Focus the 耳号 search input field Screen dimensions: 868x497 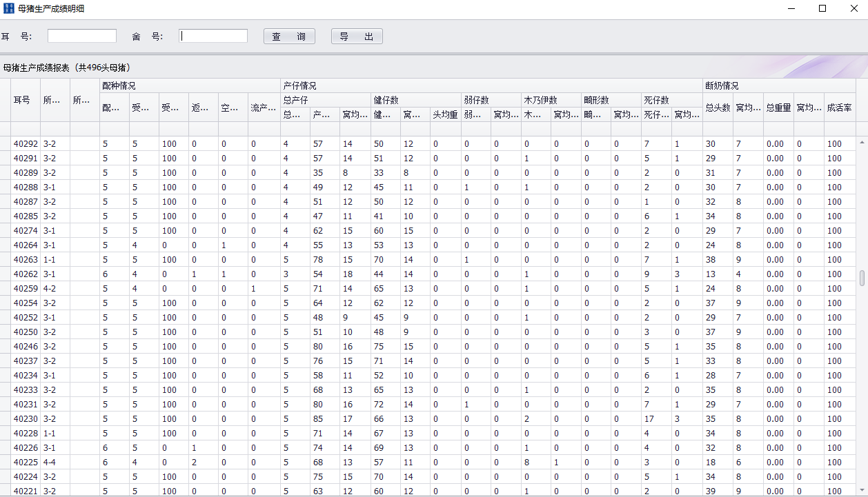[x=82, y=36]
